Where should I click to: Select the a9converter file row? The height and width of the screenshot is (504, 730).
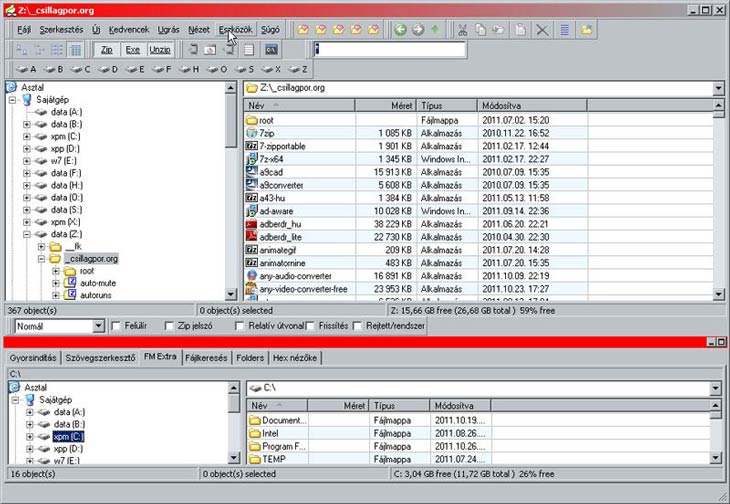(415, 185)
